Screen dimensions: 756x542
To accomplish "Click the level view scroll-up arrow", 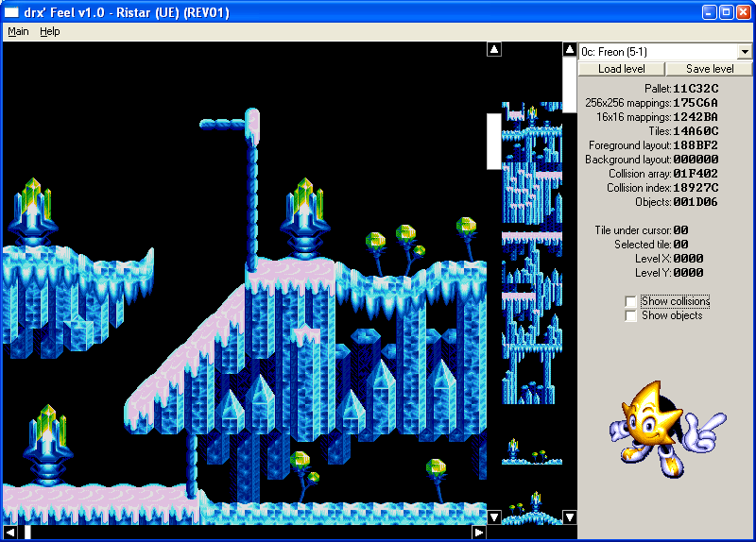I will click(x=494, y=49).
